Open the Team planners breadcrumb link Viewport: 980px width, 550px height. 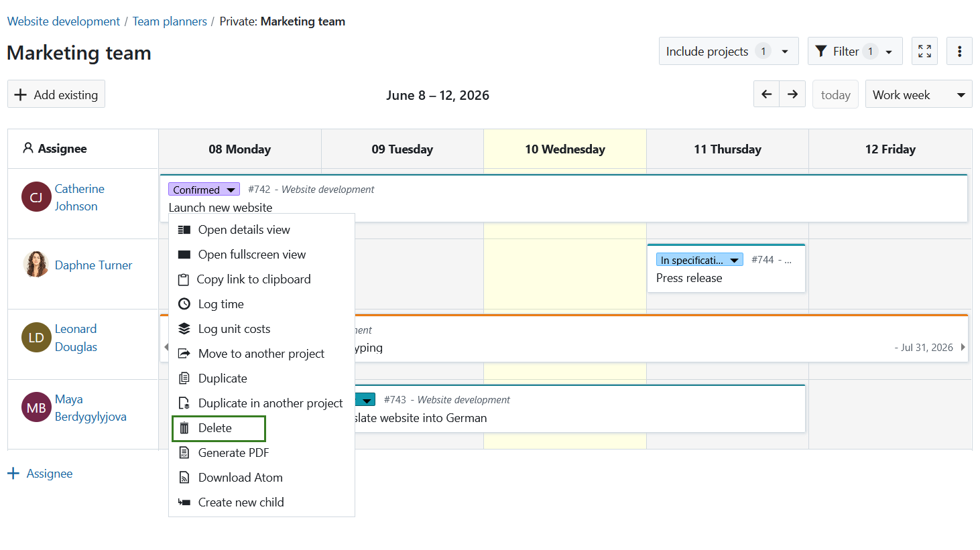coord(170,21)
